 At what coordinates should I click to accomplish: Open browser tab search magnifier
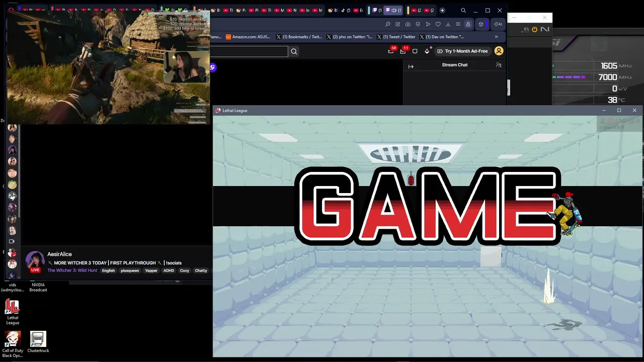(463, 11)
